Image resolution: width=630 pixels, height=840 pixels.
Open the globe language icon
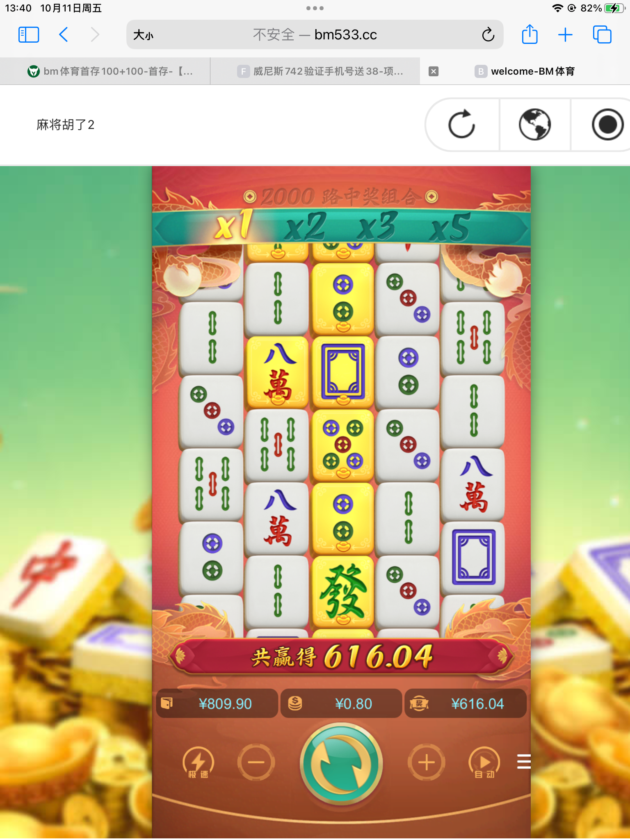pos(535,124)
